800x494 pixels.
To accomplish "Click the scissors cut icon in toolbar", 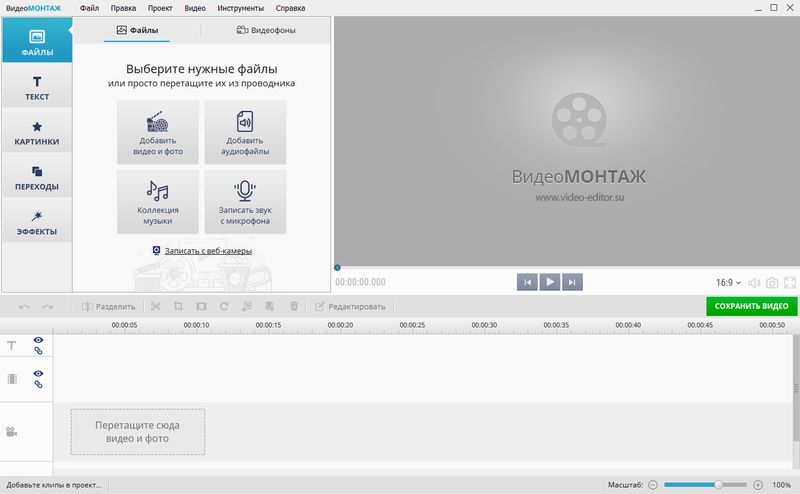I will (155, 306).
